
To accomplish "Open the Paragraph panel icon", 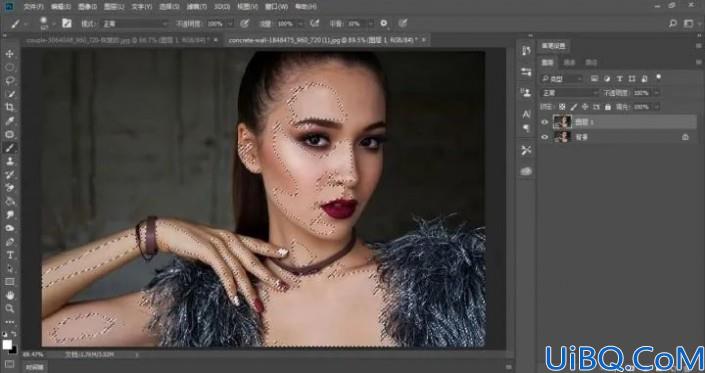I will coord(527,129).
